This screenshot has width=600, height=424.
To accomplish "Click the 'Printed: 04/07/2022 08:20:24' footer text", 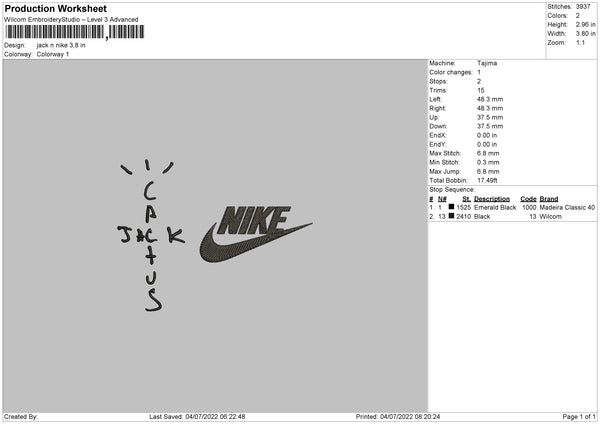I will coord(398,417).
